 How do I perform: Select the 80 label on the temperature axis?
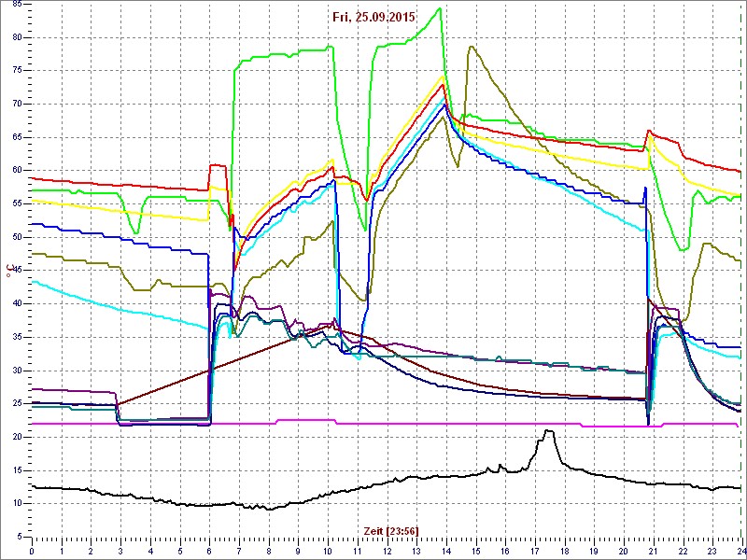16,37
